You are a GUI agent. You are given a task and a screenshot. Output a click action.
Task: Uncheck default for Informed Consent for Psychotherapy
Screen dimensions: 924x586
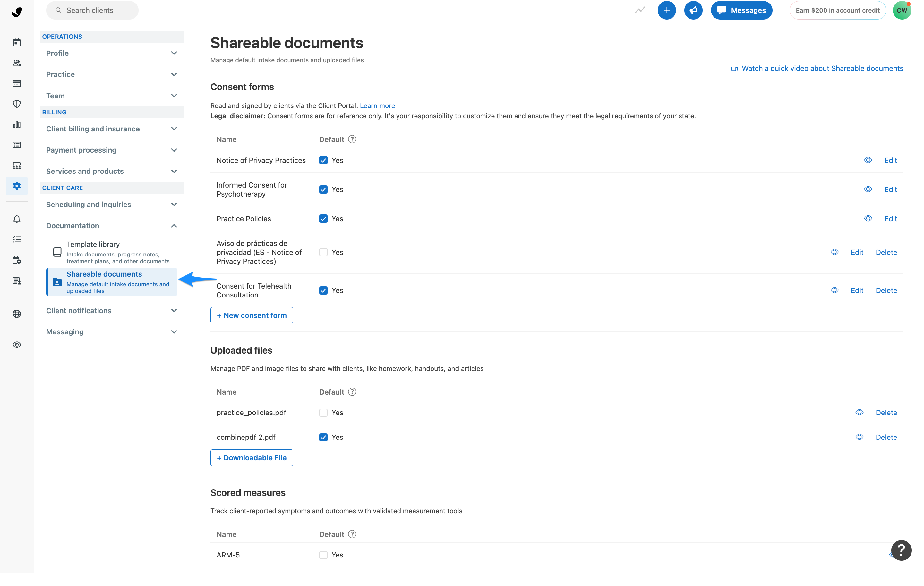pyautogui.click(x=323, y=189)
